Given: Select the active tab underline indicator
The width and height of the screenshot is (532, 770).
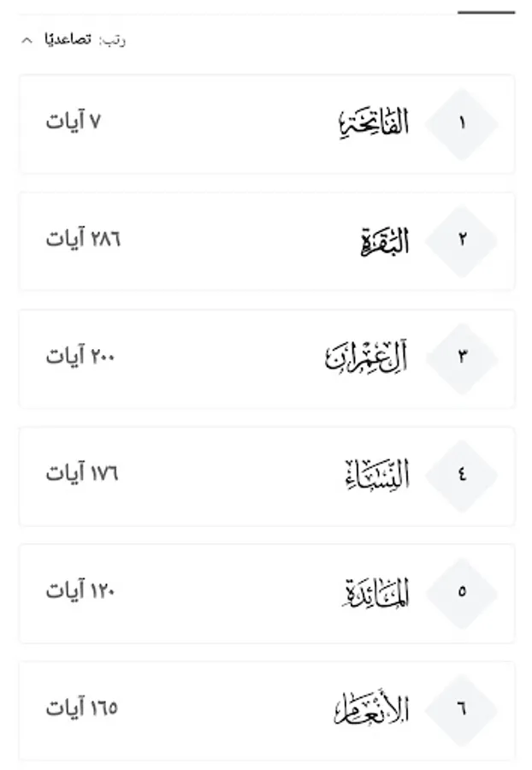Looking at the screenshot, I should click(x=486, y=13).
